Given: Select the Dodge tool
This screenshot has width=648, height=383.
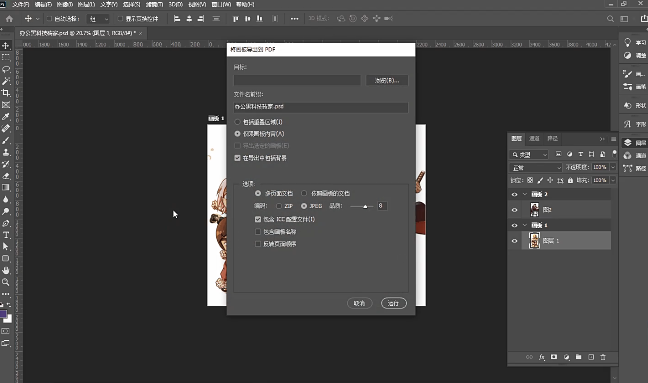Looking at the screenshot, I should point(6,212).
